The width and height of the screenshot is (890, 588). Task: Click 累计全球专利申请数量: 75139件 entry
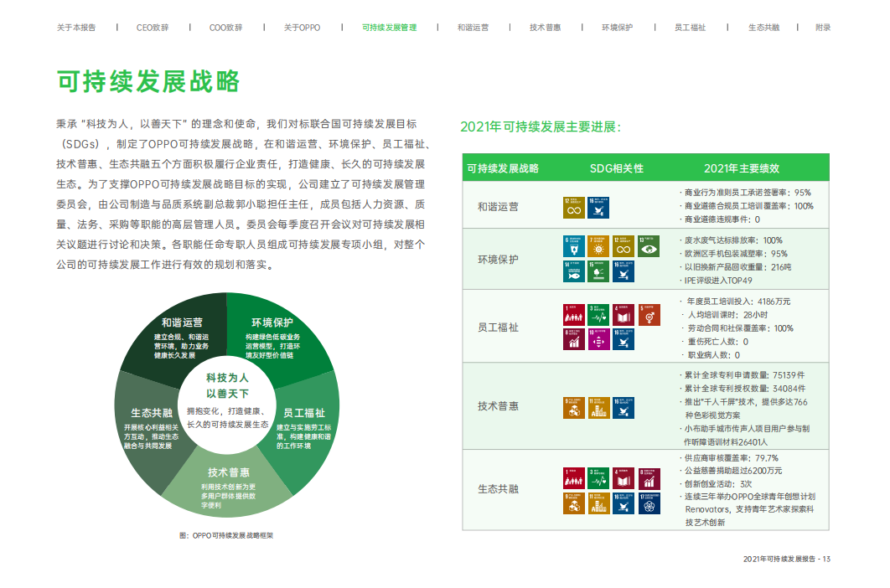[x=742, y=375]
